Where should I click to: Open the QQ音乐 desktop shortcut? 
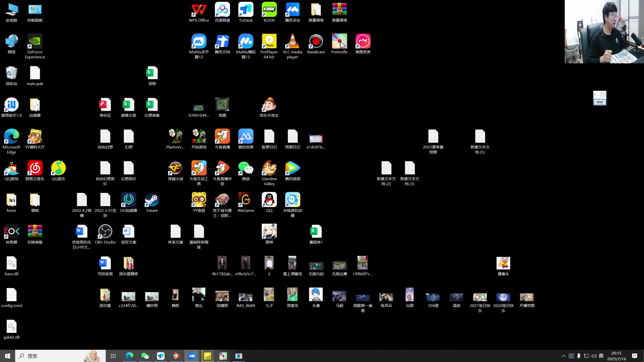click(58, 171)
